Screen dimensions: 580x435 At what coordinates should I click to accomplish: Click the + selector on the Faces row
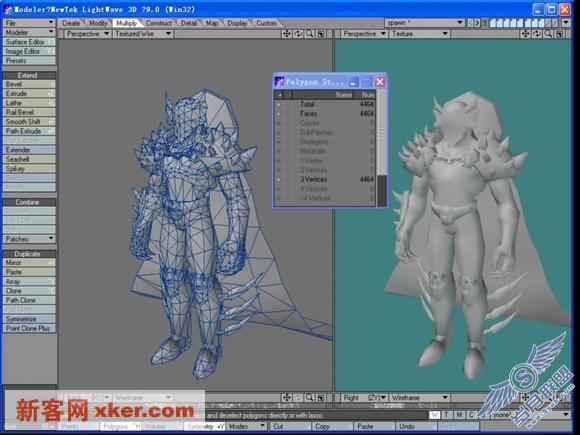tap(279, 114)
